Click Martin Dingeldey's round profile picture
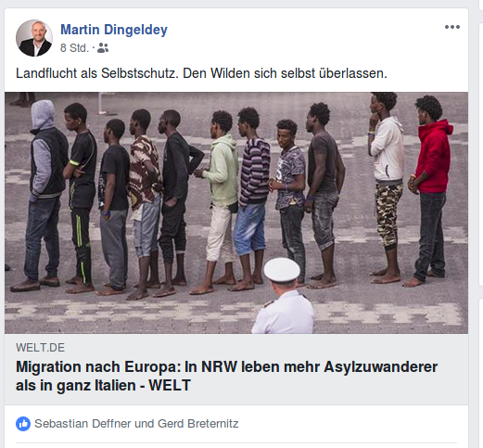The image size is (483, 448). coord(34,38)
